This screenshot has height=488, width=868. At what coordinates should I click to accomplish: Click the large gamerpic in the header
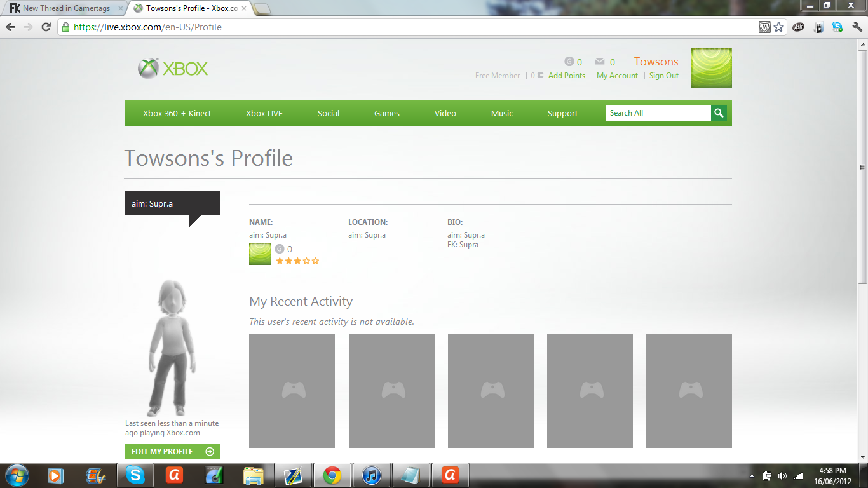click(x=712, y=68)
